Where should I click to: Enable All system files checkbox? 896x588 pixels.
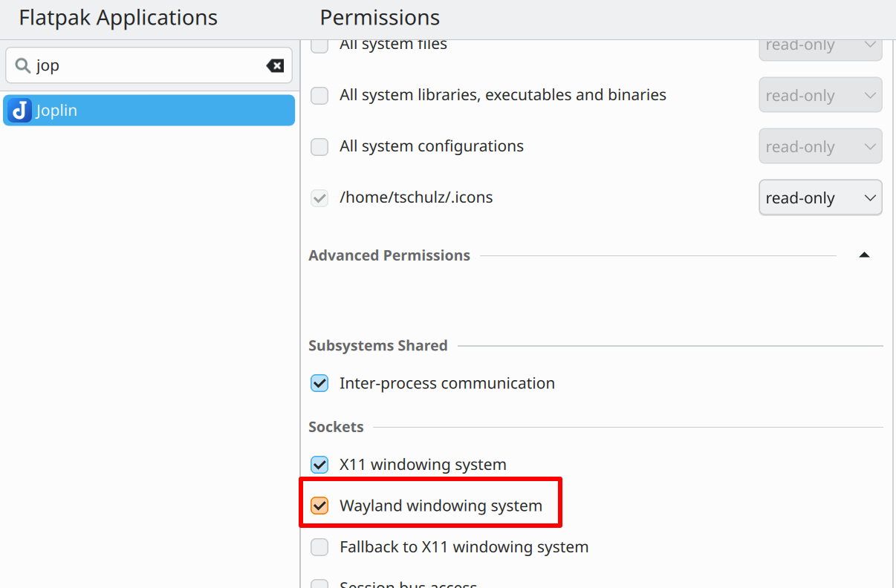point(319,45)
